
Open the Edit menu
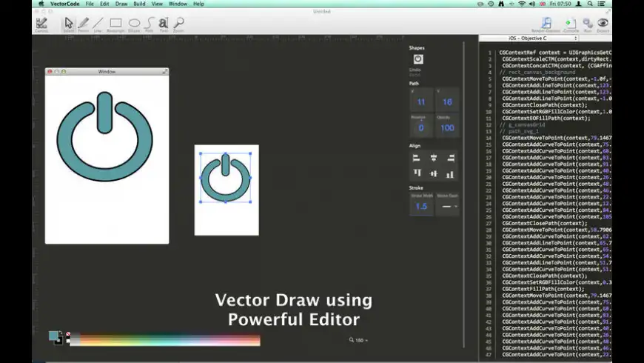pyautogui.click(x=104, y=4)
